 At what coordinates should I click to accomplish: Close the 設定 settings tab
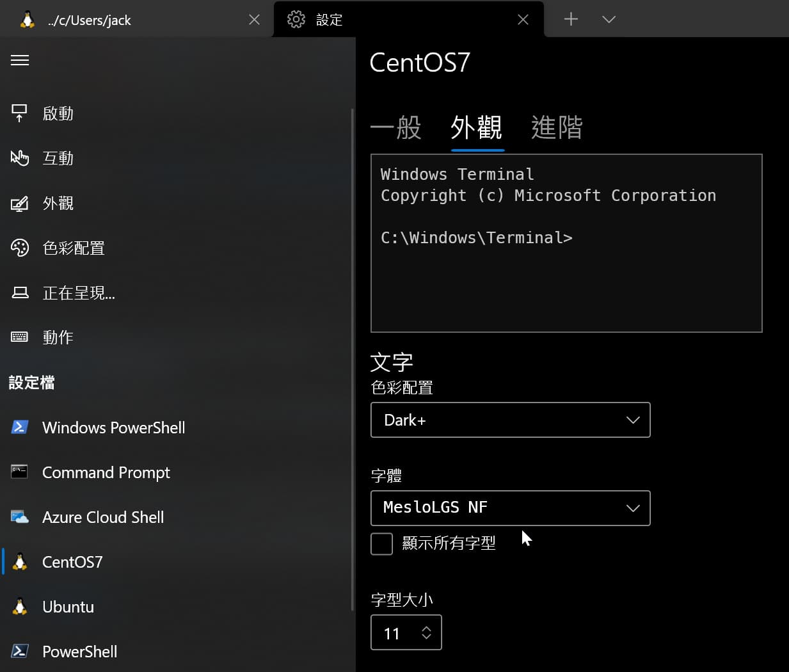pos(523,20)
